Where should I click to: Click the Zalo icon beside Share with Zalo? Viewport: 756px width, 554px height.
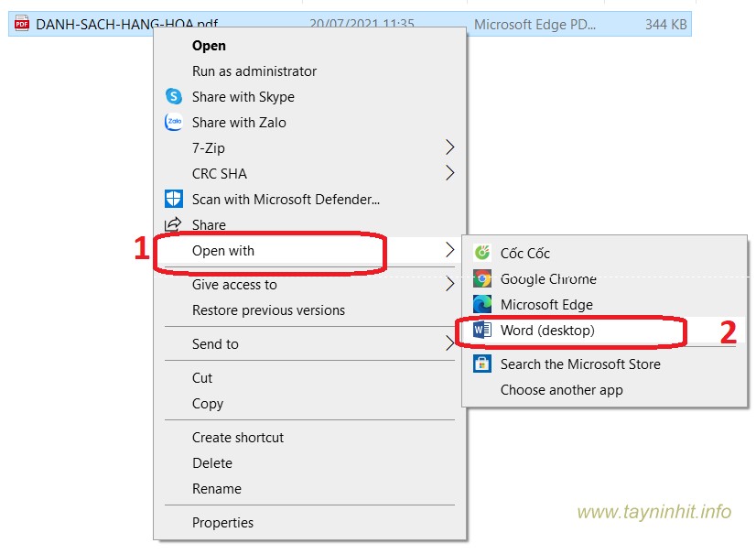pyautogui.click(x=174, y=122)
